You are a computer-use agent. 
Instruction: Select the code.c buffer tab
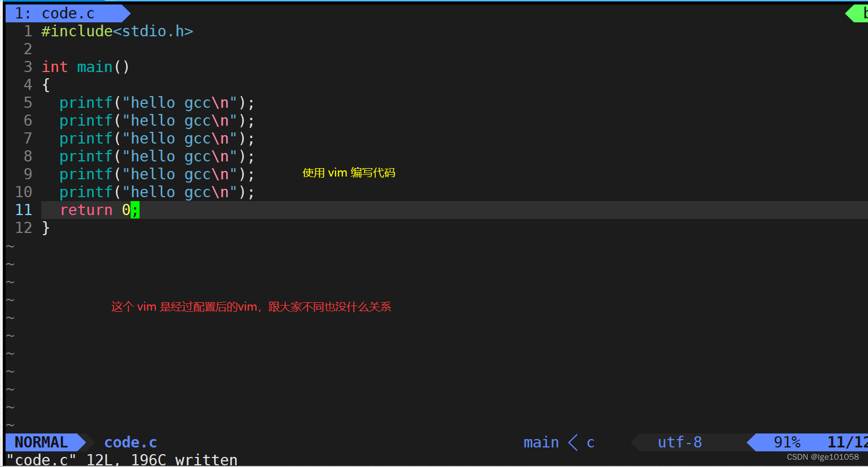click(67, 13)
